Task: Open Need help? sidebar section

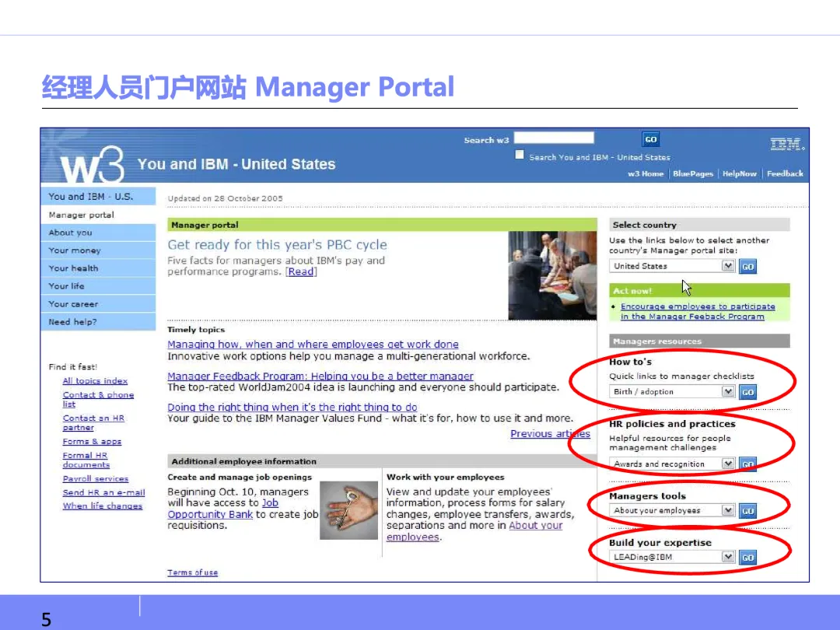Action: coord(98,321)
